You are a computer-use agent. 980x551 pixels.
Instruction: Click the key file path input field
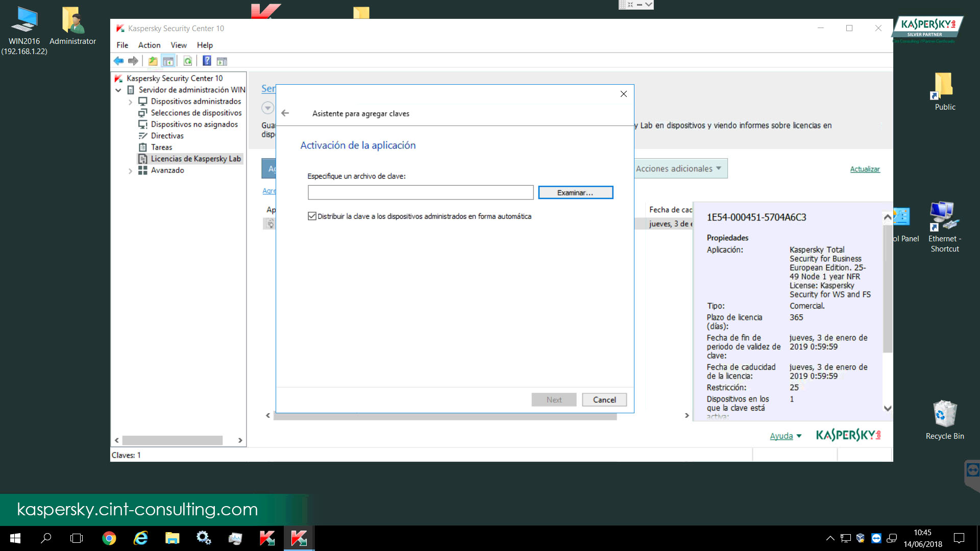(x=421, y=193)
